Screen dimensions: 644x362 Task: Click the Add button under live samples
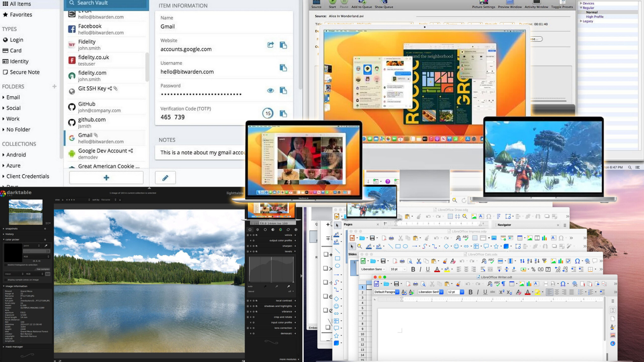(x=48, y=274)
